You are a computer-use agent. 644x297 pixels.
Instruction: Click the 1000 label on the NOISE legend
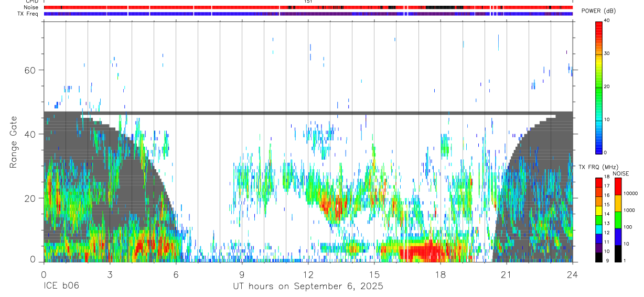(x=629, y=210)
